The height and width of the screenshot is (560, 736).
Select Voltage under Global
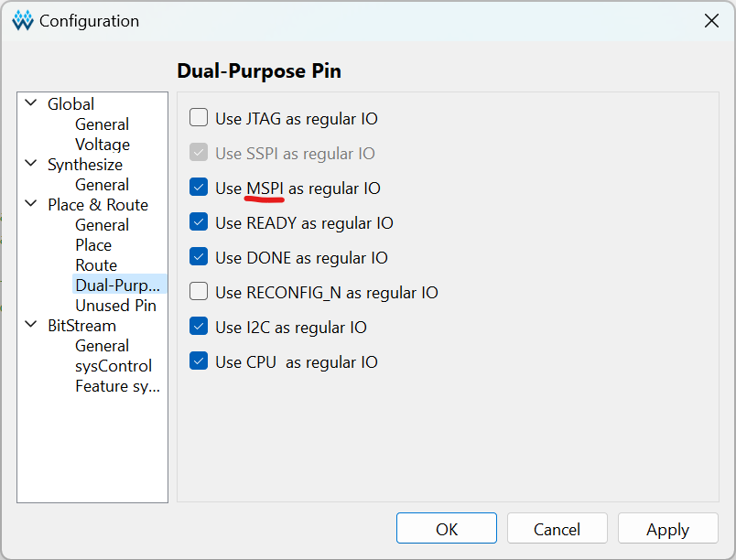point(103,145)
